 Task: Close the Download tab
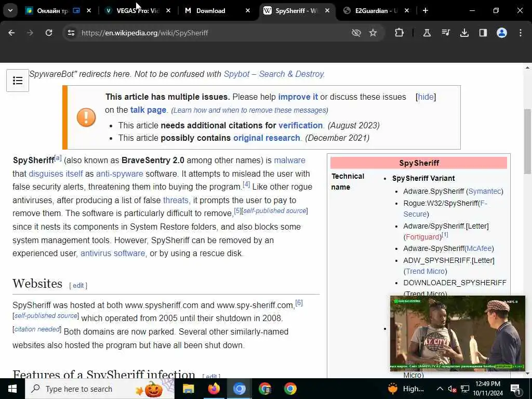click(248, 11)
